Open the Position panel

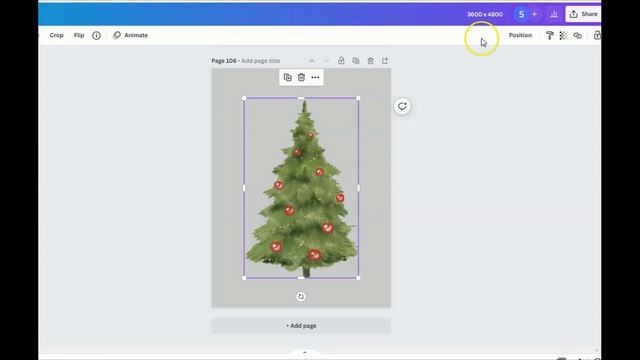(x=520, y=36)
